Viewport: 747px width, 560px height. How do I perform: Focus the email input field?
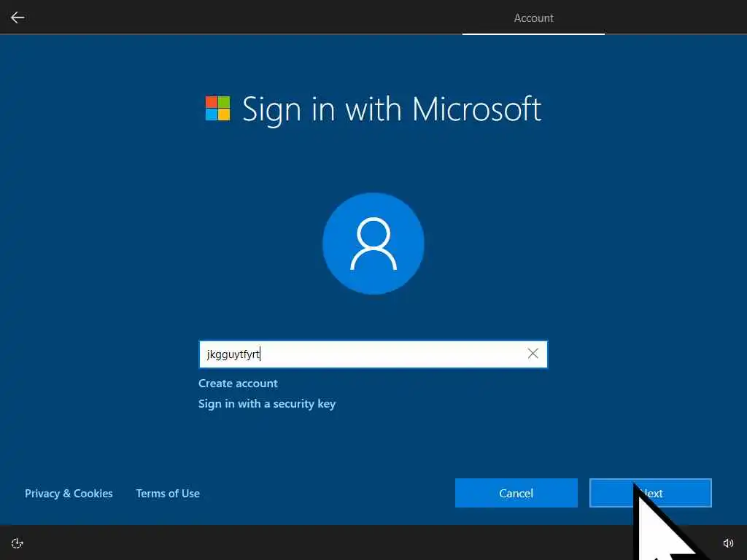click(x=373, y=354)
